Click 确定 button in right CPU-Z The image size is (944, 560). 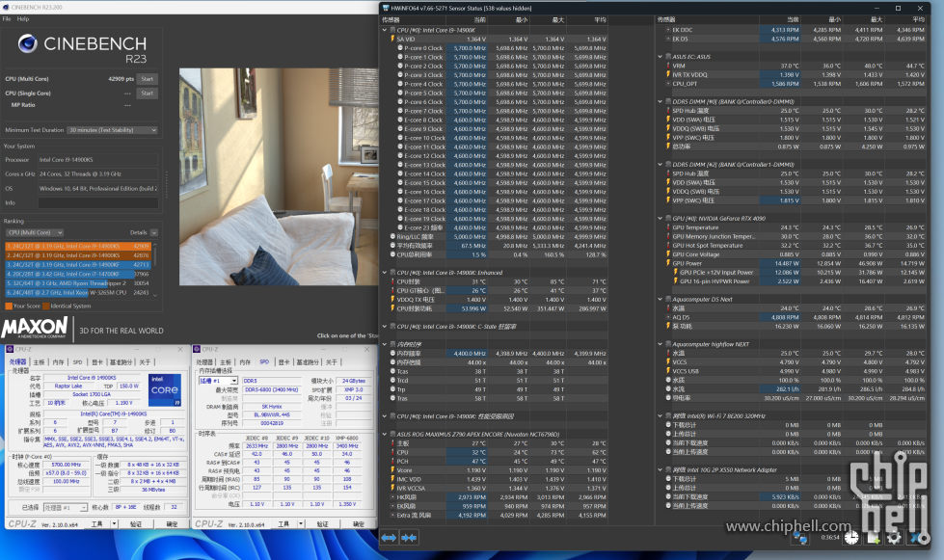[358, 524]
